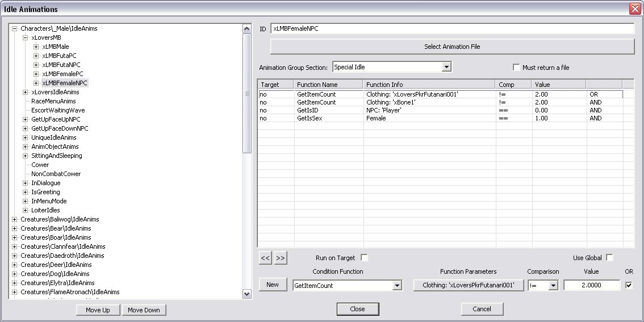Sort by Function Name column header

pos(329,85)
